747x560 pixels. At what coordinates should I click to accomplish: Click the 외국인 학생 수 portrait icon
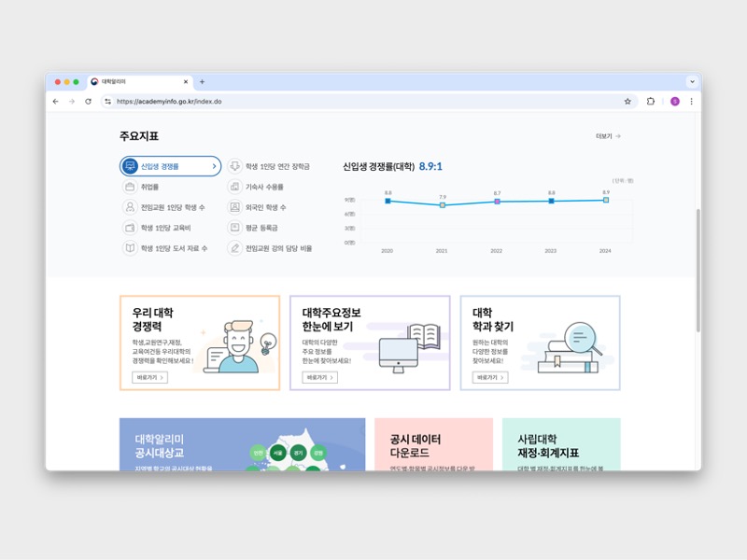pos(235,207)
